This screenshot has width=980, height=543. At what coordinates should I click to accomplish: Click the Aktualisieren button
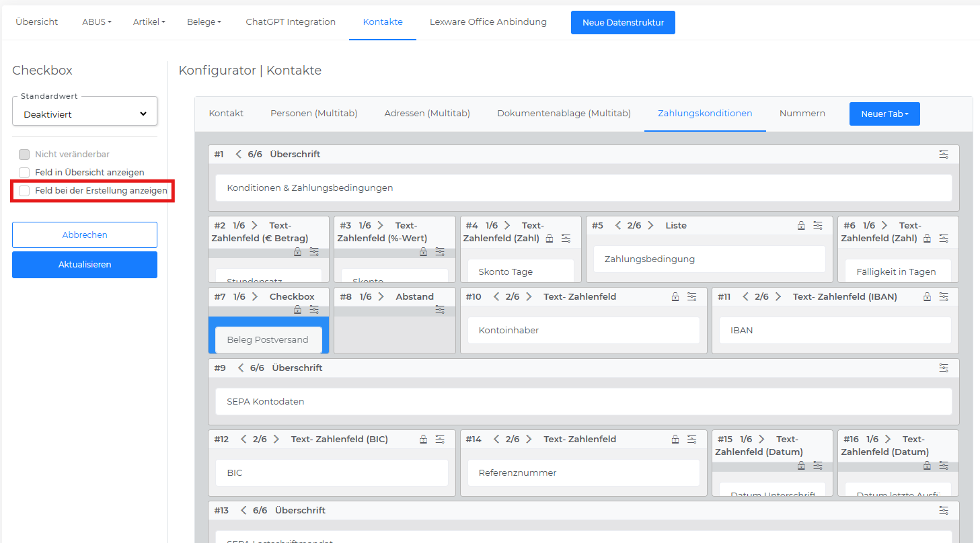click(85, 265)
